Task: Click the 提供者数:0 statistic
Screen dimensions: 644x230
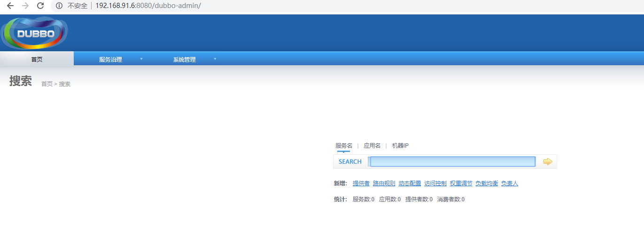Action: [419, 199]
